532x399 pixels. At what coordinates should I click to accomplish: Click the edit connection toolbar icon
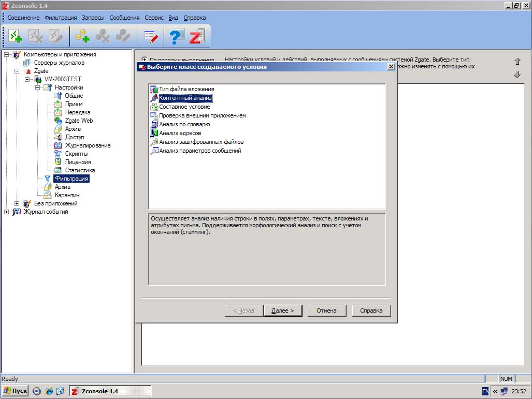(56, 36)
